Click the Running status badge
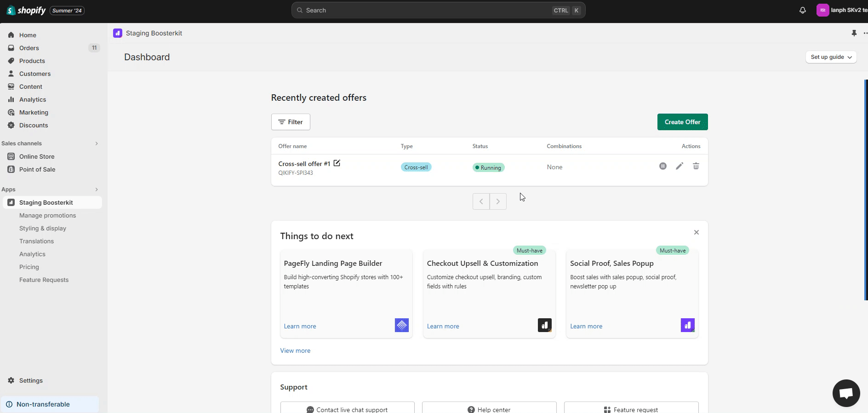 tap(488, 167)
